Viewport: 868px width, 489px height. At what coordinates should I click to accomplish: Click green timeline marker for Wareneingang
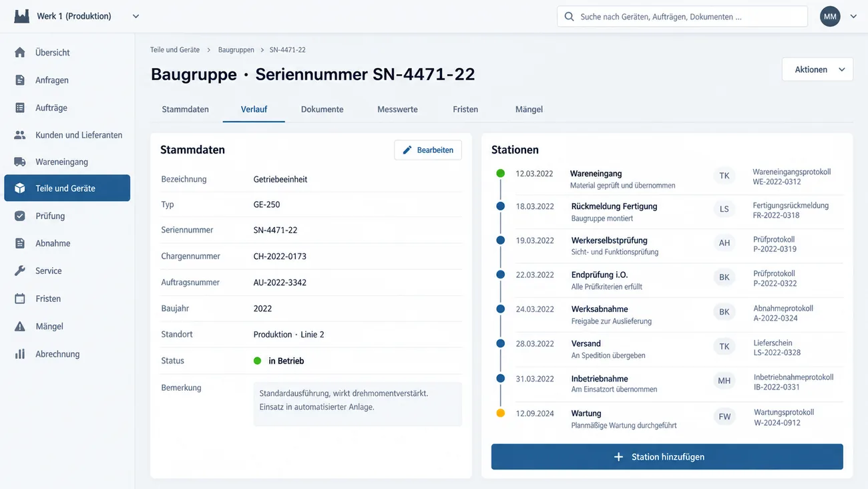501,173
